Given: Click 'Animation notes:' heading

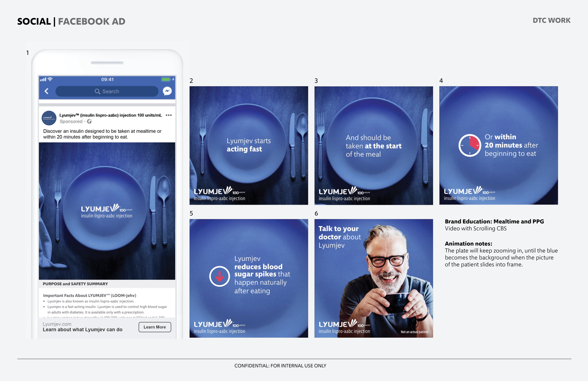Looking at the screenshot, I should pos(469,244).
